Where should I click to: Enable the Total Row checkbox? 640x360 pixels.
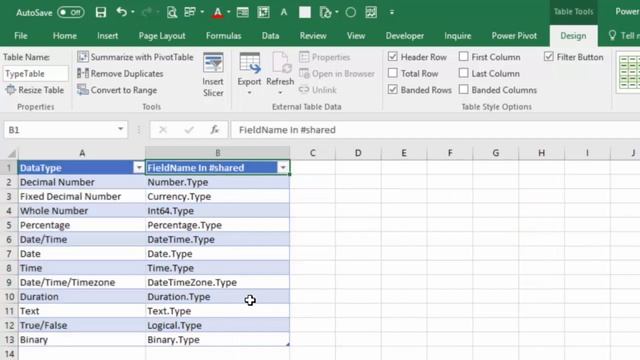[x=393, y=73]
